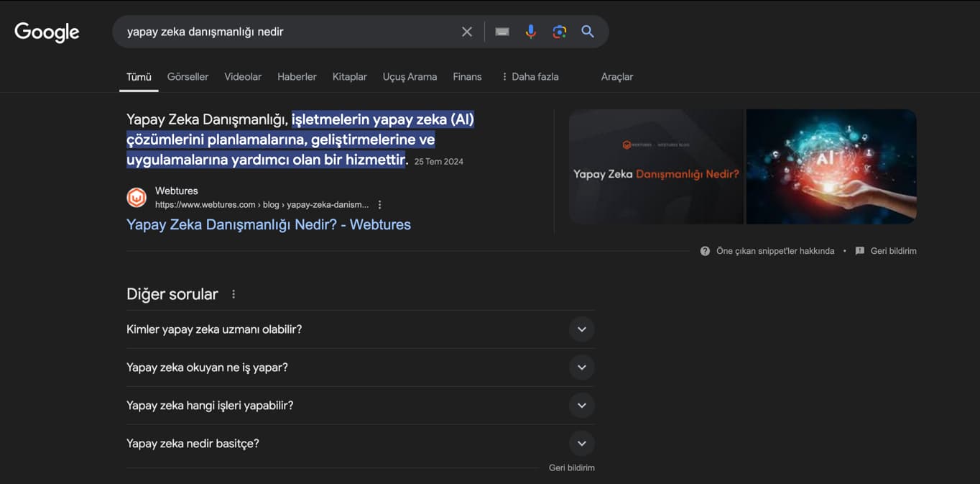The image size is (980, 484).
Task: Expand "Yapay zeka okuyan ne iş yapar?" chevron
Action: pos(582,367)
